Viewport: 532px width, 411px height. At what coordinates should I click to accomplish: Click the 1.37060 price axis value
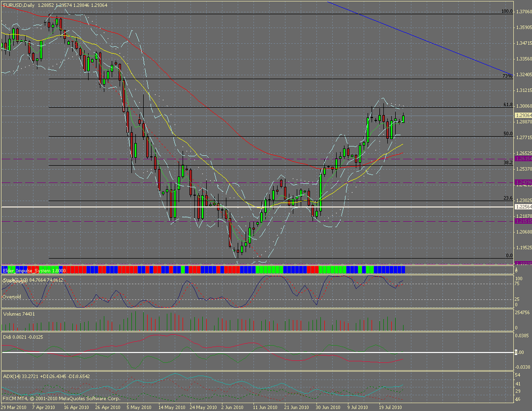[524, 11]
